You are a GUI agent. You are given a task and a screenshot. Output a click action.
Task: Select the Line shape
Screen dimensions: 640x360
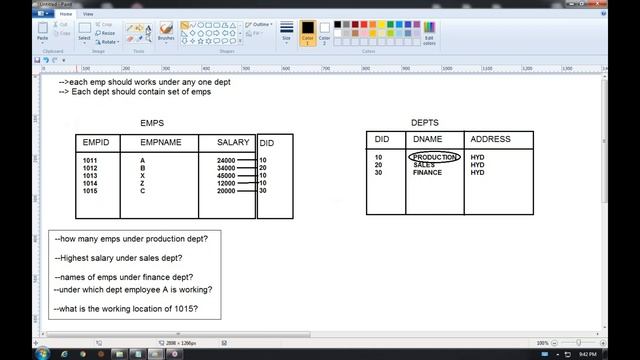point(184,25)
